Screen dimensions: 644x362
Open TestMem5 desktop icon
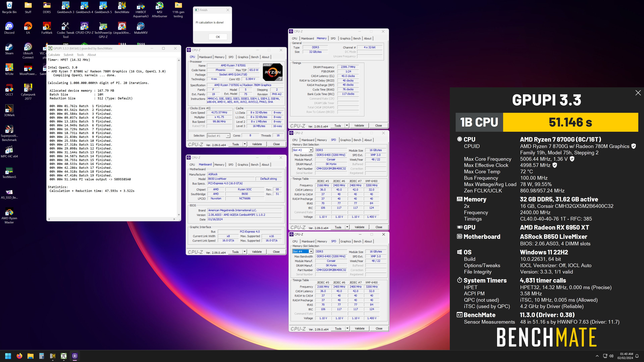point(9,173)
